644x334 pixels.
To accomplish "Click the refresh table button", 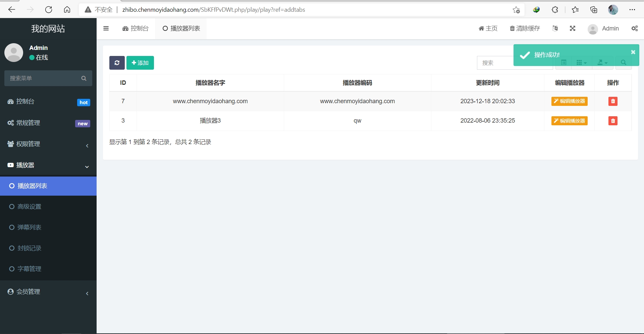I will click(117, 63).
